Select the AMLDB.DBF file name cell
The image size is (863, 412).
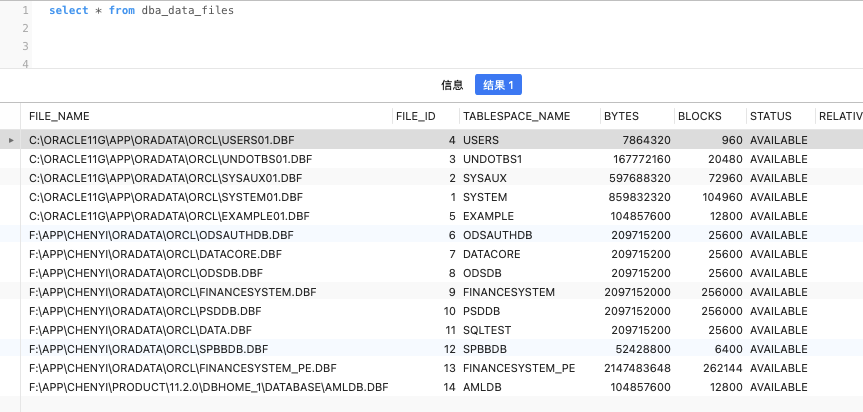tap(208, 387)
